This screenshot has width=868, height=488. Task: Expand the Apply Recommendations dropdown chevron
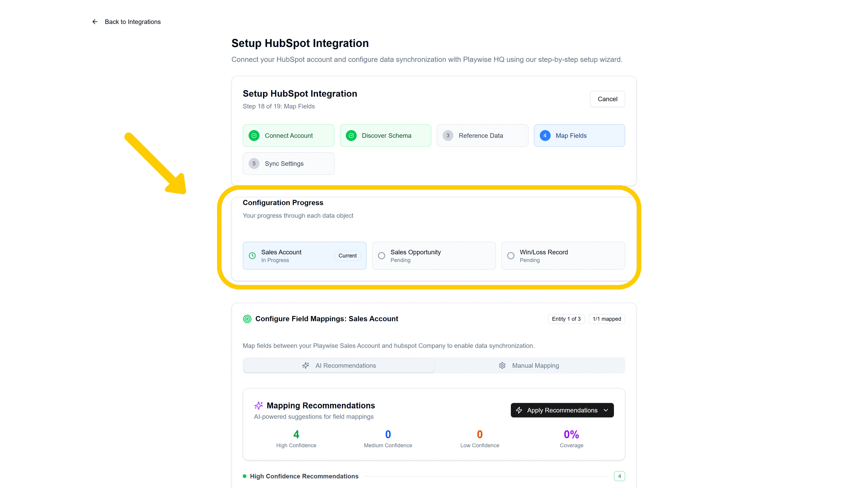pyautogui.click(x=606, y=410)
